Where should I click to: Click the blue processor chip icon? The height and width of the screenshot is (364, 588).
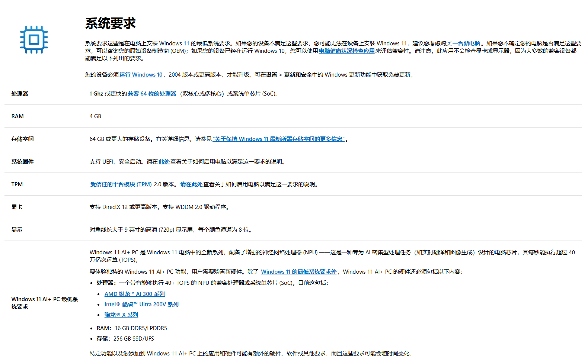point(34,39)
